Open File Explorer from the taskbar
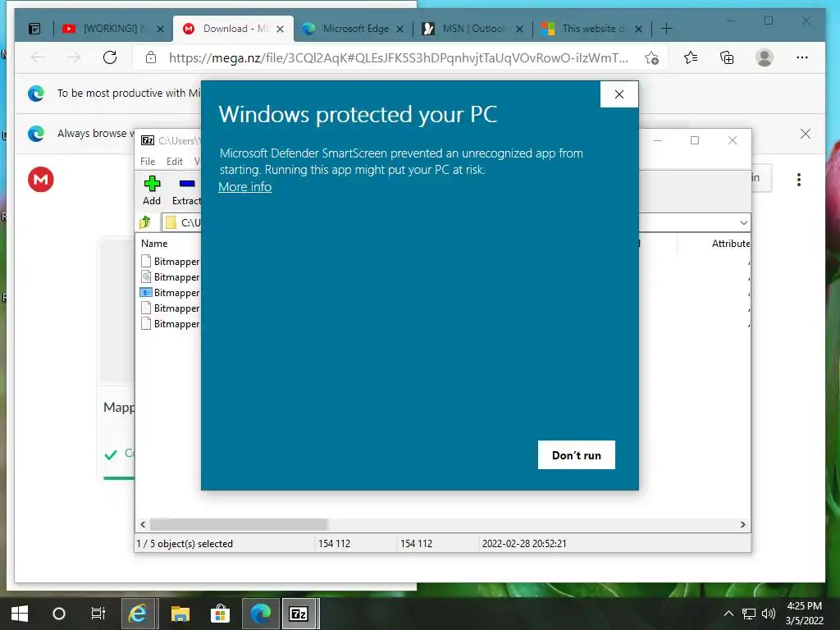 point(180,614)
